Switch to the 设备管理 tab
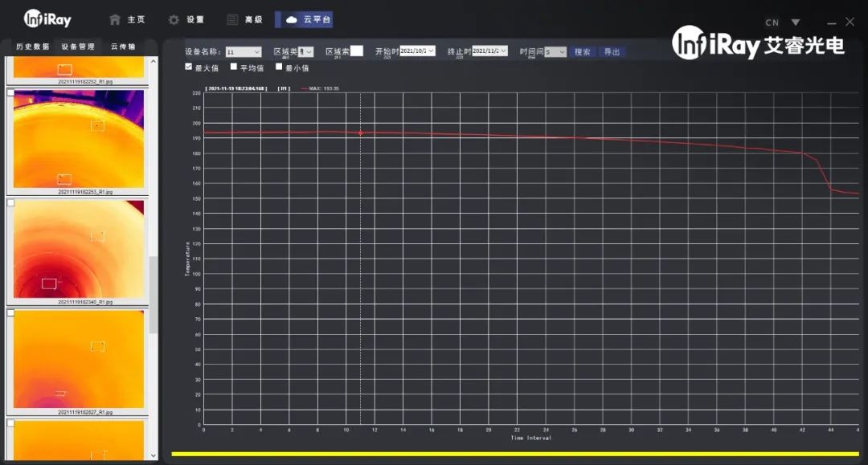 (78, 47)
